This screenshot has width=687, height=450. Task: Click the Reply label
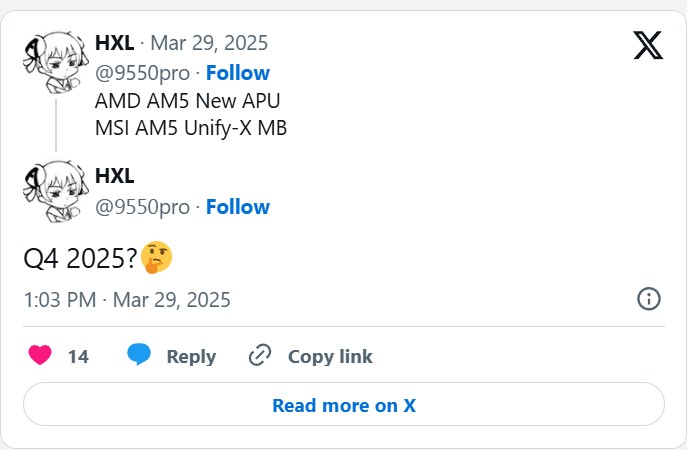click(191, 357)
